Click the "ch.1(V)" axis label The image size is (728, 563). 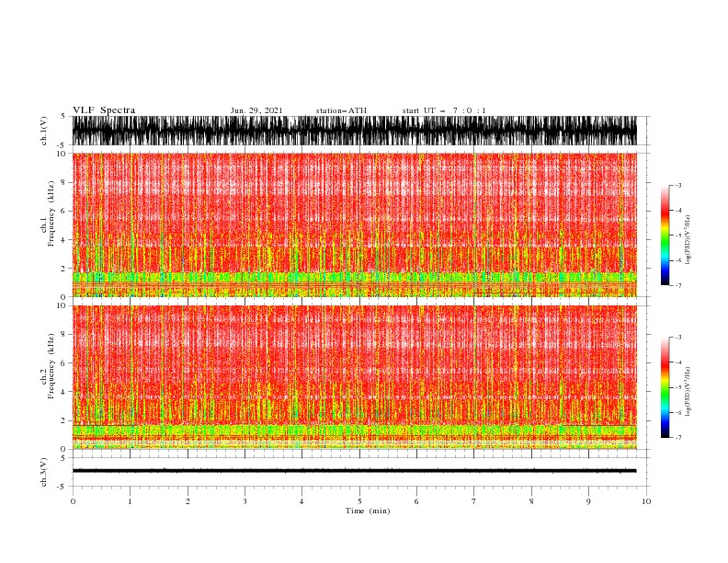click(44, 132)
